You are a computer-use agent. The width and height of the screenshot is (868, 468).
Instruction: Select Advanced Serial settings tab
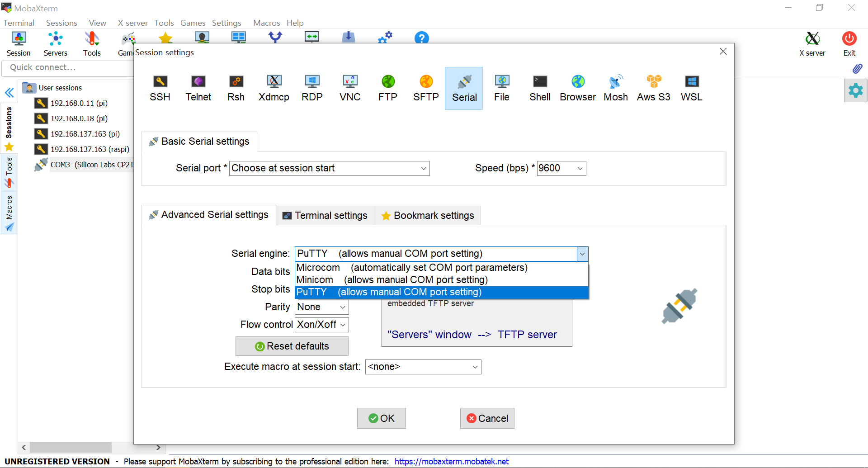pyautogui.click(x=208, y=215)
